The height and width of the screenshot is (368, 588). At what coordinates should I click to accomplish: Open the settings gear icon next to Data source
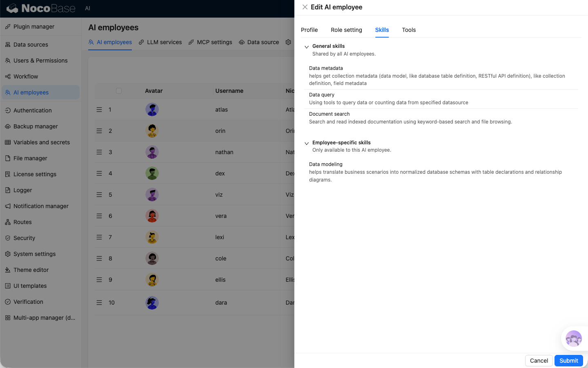point(288,42)
